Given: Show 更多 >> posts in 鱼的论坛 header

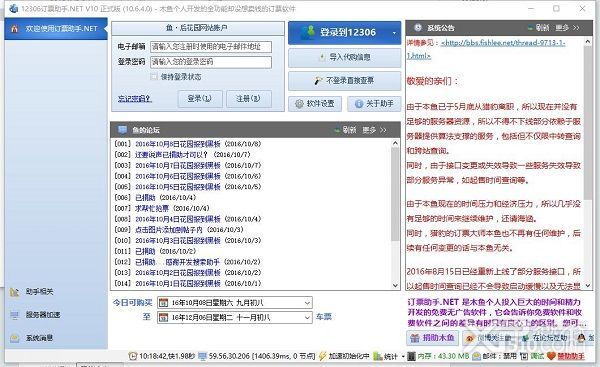Looking at the screenshot, I should 374,130.
